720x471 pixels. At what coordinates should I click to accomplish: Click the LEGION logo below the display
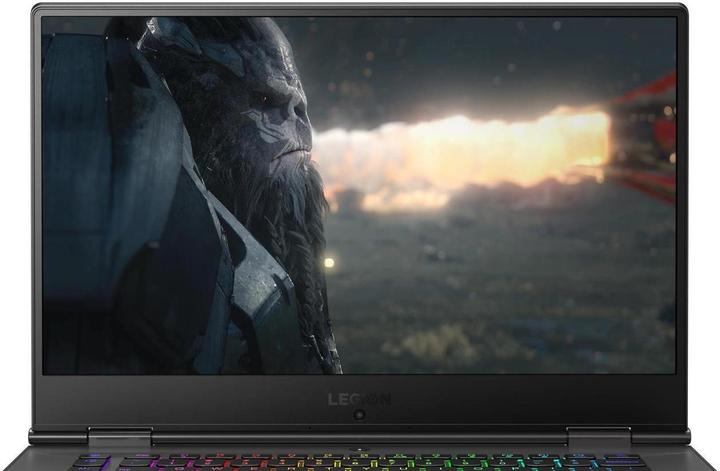point(360,399)
